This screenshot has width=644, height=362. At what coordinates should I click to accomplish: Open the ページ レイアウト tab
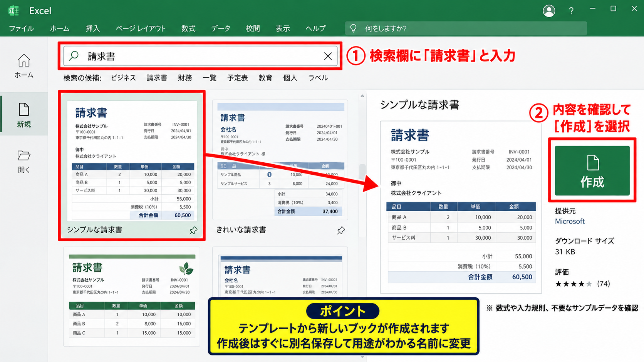(141, 28)
